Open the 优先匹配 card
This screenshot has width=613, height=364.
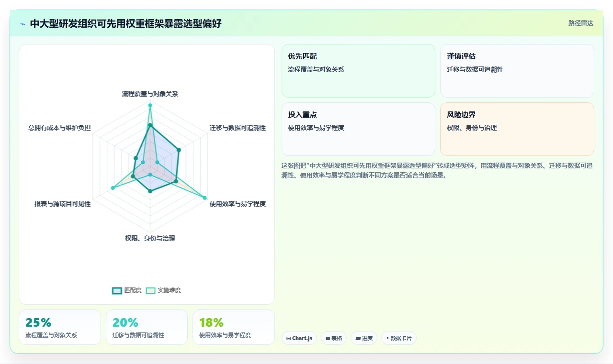[x=358, y=71]
